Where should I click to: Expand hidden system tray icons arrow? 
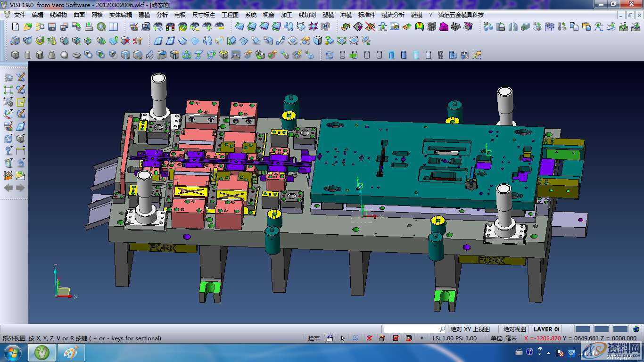(x=549, y=353)
